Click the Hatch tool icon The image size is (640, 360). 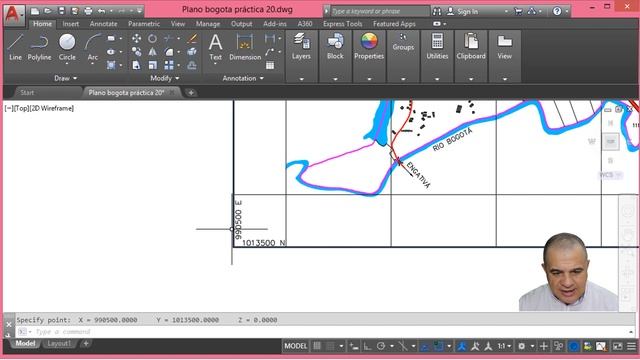coord(111,65)
